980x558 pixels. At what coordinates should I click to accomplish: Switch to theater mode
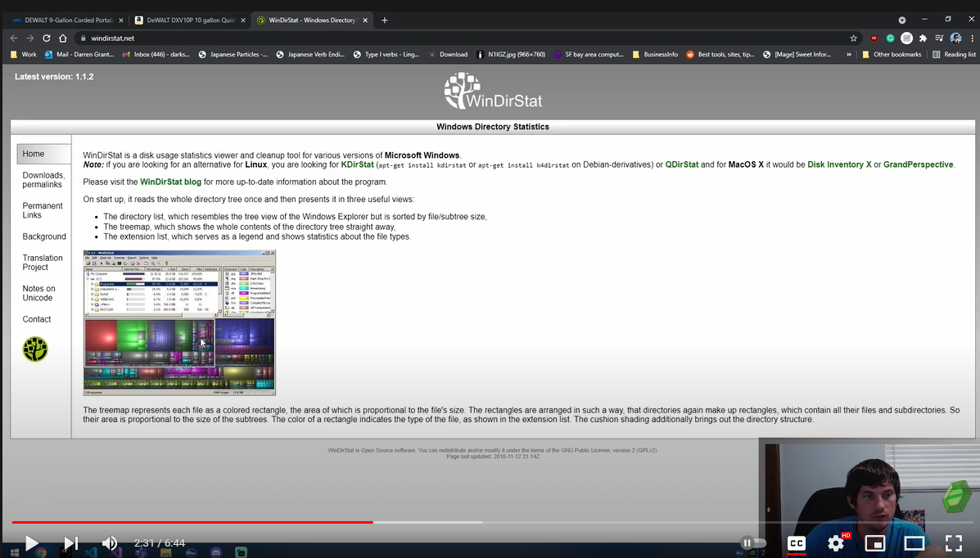914,543
